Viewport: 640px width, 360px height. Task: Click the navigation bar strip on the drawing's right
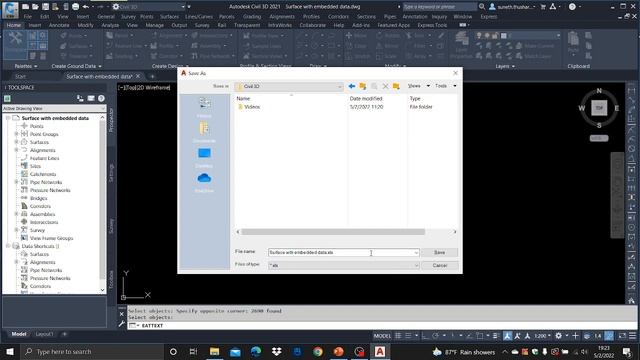[617, 195]
